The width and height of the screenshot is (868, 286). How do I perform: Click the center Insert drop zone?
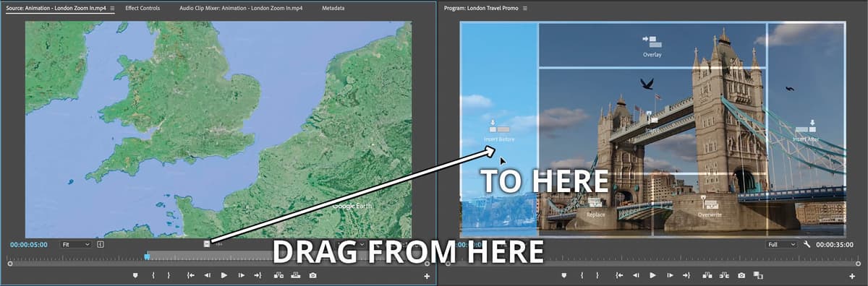click(652, 121)
